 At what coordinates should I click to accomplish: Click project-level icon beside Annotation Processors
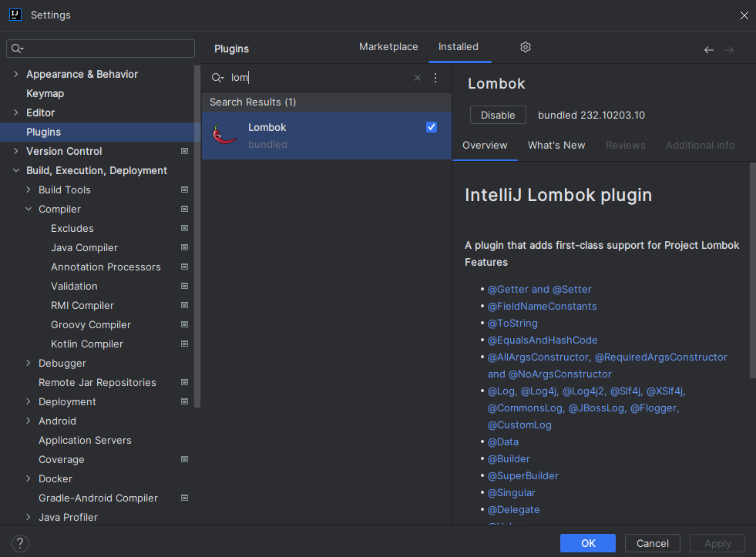[x=184, y=267]
